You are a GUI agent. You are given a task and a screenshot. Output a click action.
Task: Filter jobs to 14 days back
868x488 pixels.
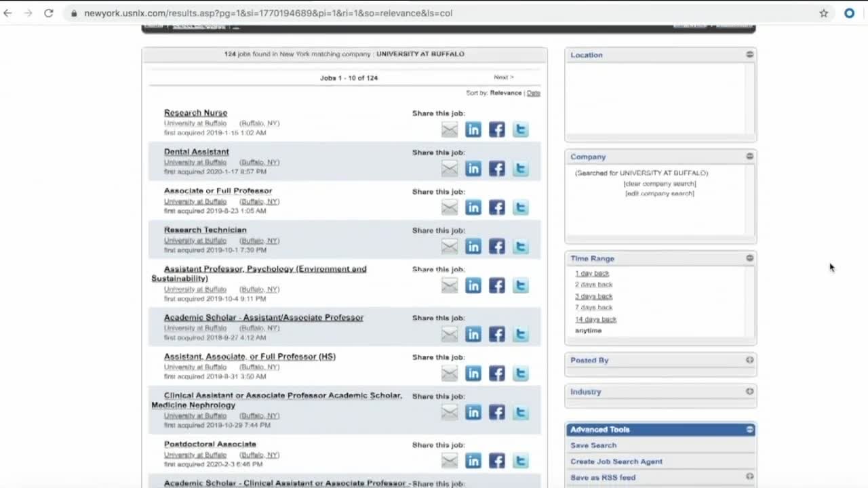pos(596,319)
